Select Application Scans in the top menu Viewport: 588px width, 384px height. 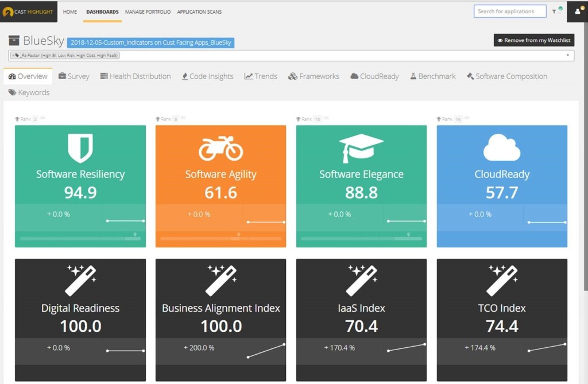(199, 11)
